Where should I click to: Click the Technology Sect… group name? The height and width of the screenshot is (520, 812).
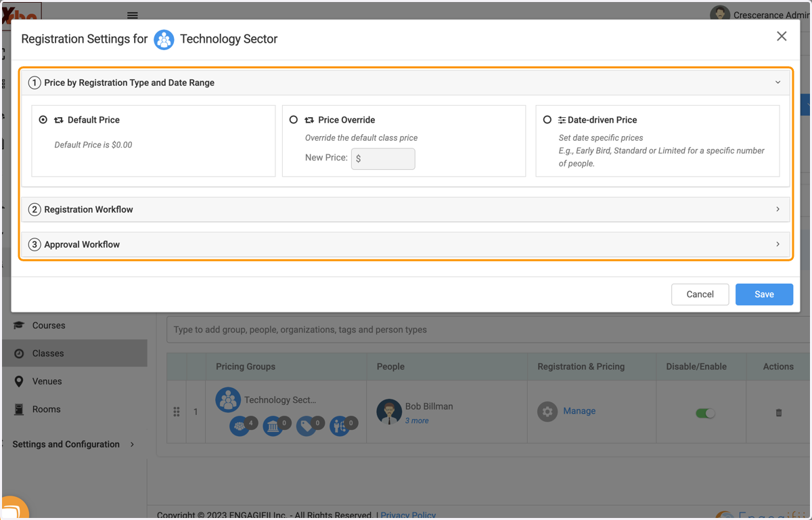pyautogui.click(x=280, y=400)
